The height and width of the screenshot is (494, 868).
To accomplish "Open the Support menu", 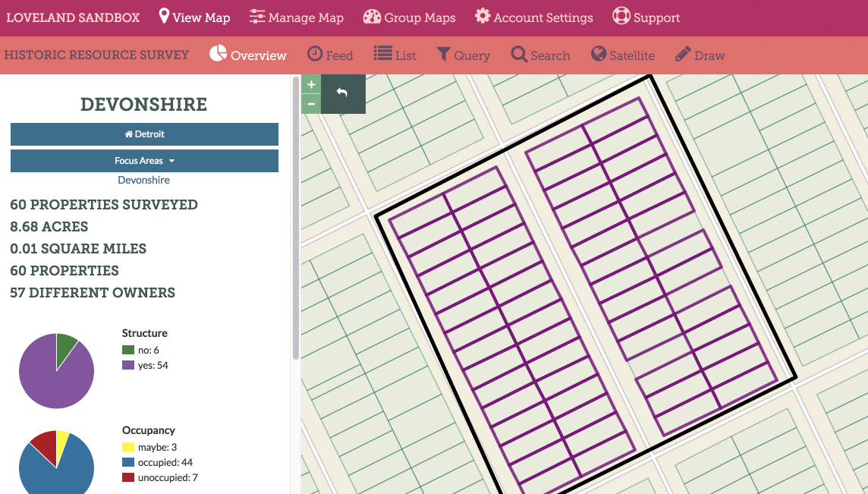I will [646, 17].
